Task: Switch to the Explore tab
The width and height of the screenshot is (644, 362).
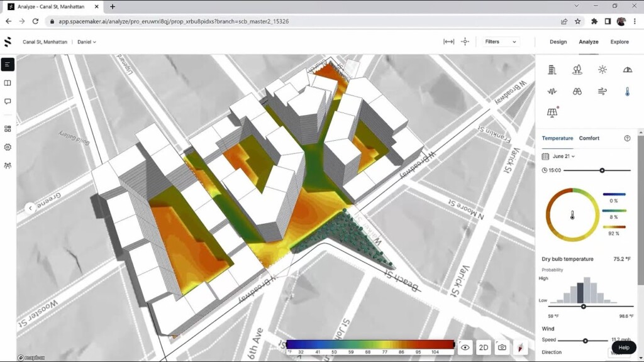Action: [619, 42]
